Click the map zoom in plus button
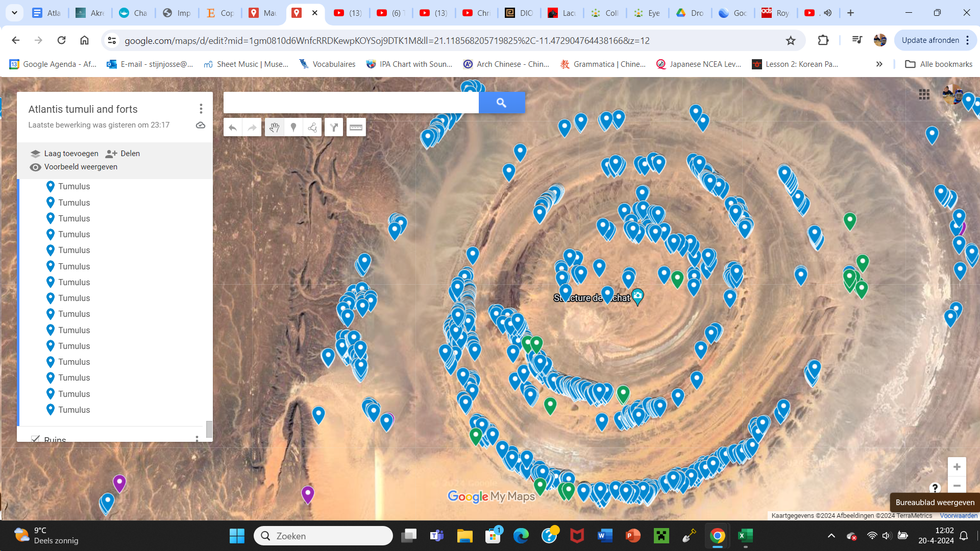 coord(957,467)
